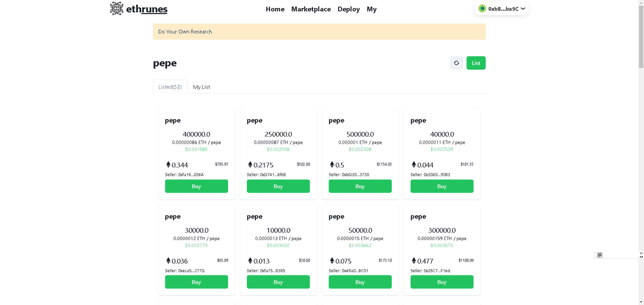This screenshot has height=305, width=644.
Task: Click the $0.002008 unit price text
Action: click(x=278, y=150)
